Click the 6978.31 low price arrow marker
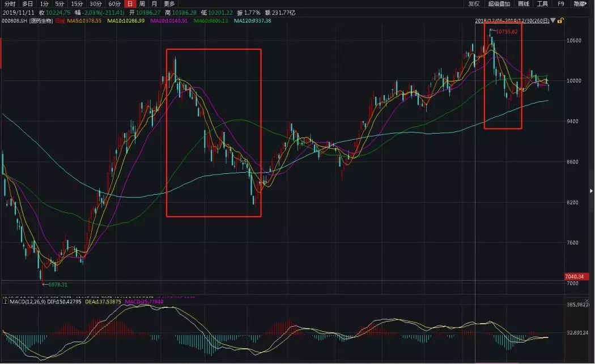 44,284
